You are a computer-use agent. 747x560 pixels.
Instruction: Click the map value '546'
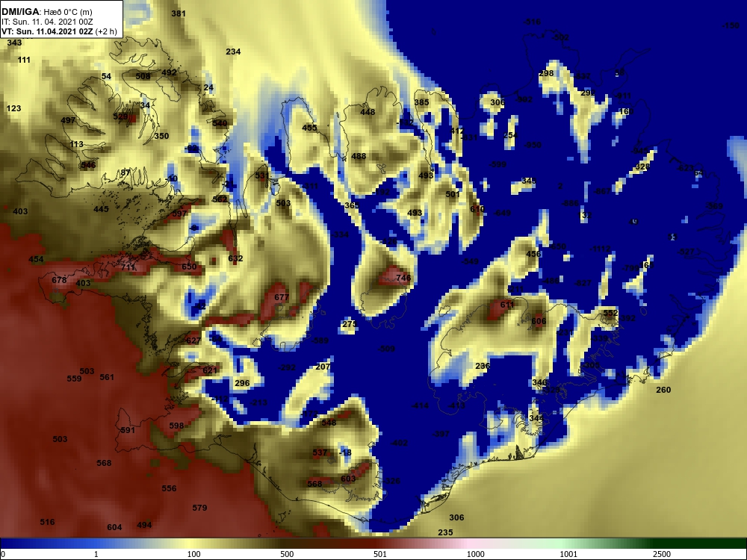point(89,165)
